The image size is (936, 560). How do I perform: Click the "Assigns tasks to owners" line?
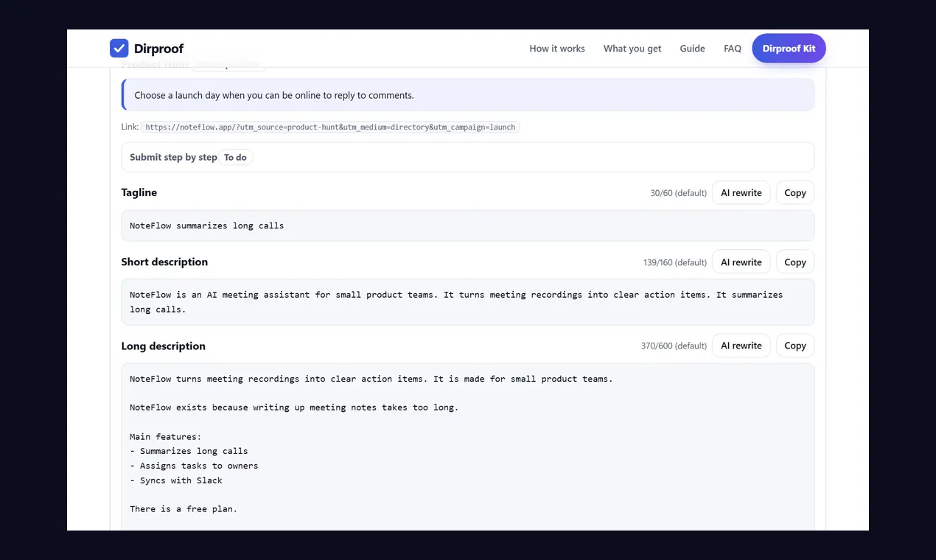[x=194, y=466]
